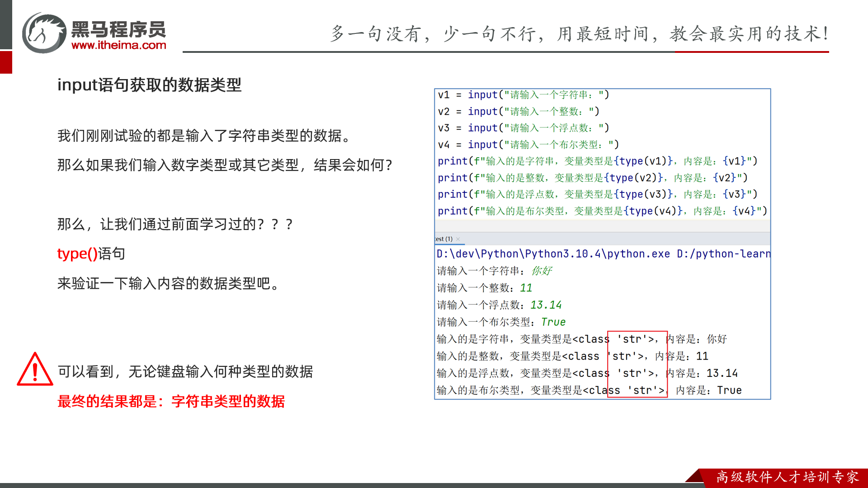868x488 pixels.
Task: Click the green 13.14 input value
Action: pos(546,305)
